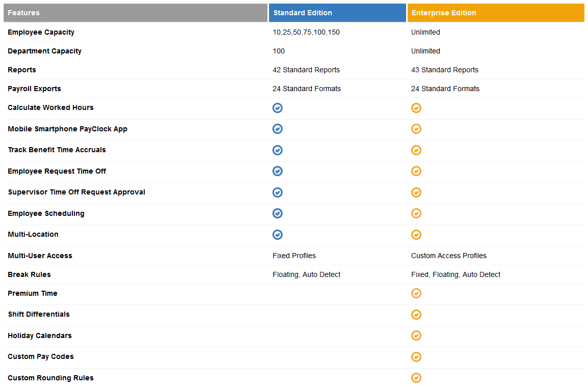The height and width of the screenshot is (391, 588).
Task: Click Enterprise checkmark for Premium Time
Action: point(416,293)
